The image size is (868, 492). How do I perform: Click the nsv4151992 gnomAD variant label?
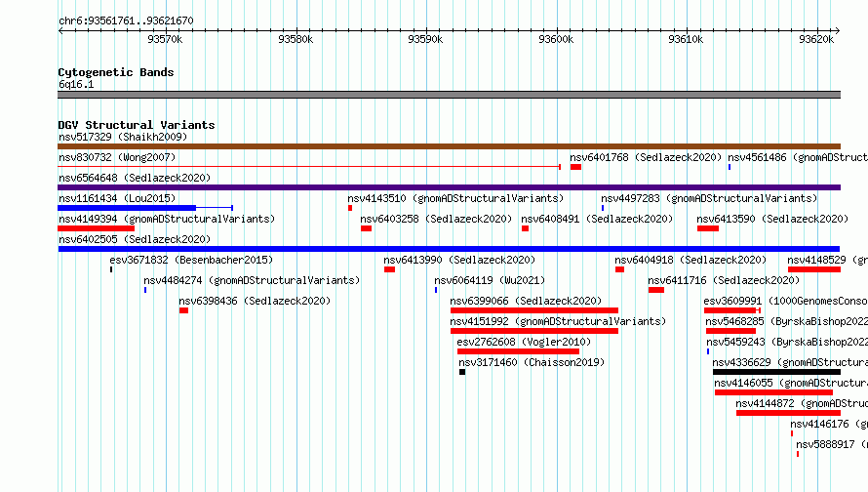[558, 321]
